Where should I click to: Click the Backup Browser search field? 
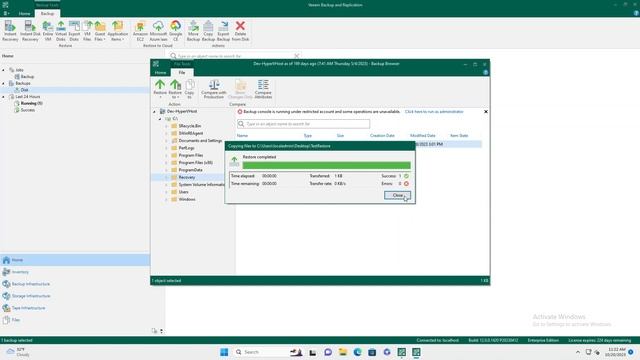[303, 124]
